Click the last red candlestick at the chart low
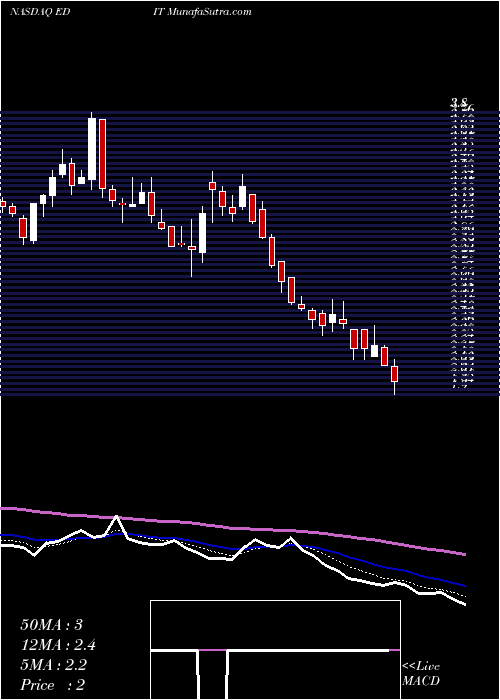The height and width of the screenshot is (700, 500). [x=394, y=374]
